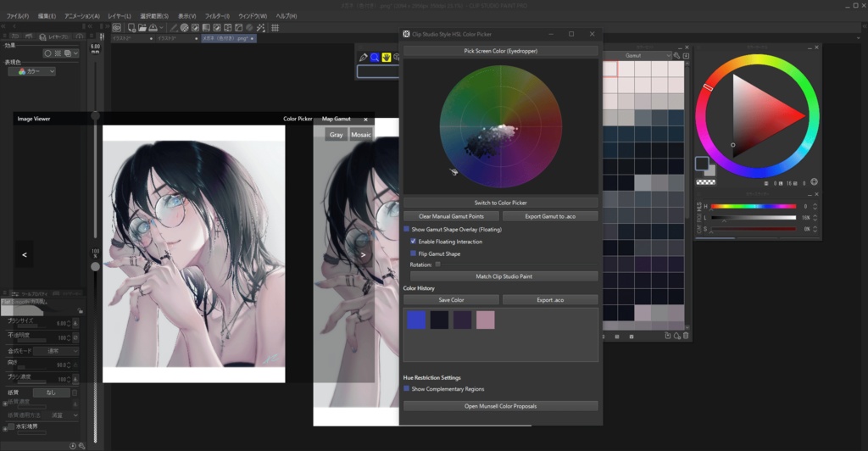This screenshot has height=451, width=868.
Task: Click the wrench settings icon below tool property
Action: pyautogui.click(x=81, y=445)
